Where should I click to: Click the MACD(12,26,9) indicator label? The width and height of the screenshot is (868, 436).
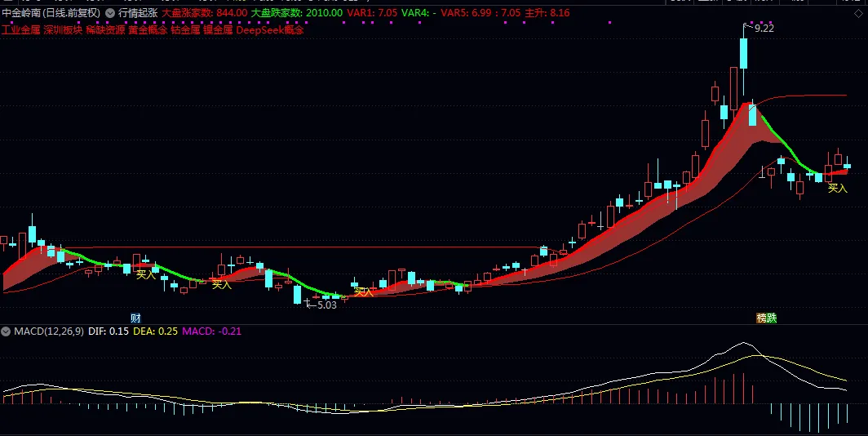[49, 331]
